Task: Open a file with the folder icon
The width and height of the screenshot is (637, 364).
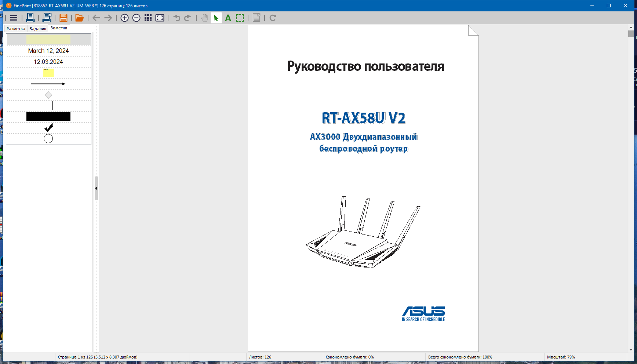Action: pyautogui.click(x=80, y=18)
